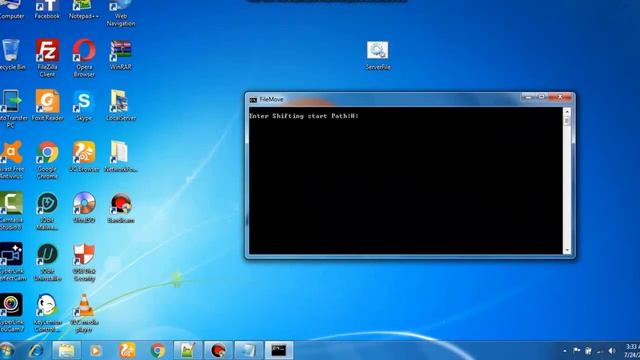This screenshot has width=640, height=360.
Task: Open the Bandicam desktop shortcut
Action: (x=121, y=207)
